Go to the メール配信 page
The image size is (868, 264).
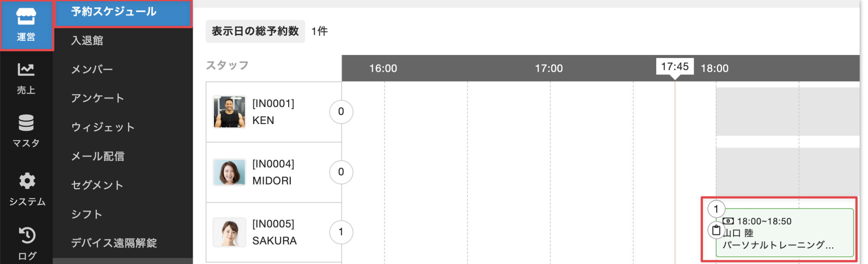tap(98, 156)
